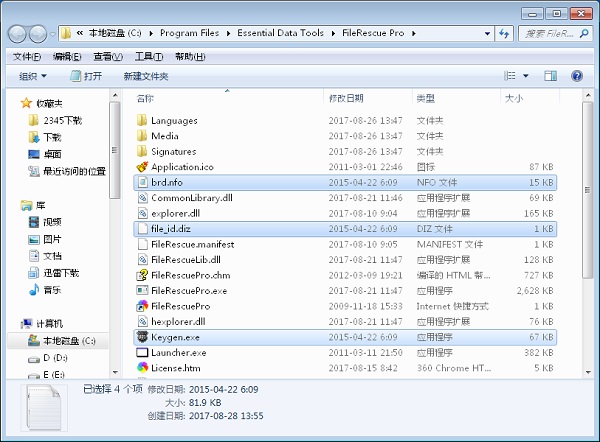Screen dimensions: 600x442
Task: Expand the arrow after 本地磁盘 (C:) breadcrumb
Action: point(151,34)
